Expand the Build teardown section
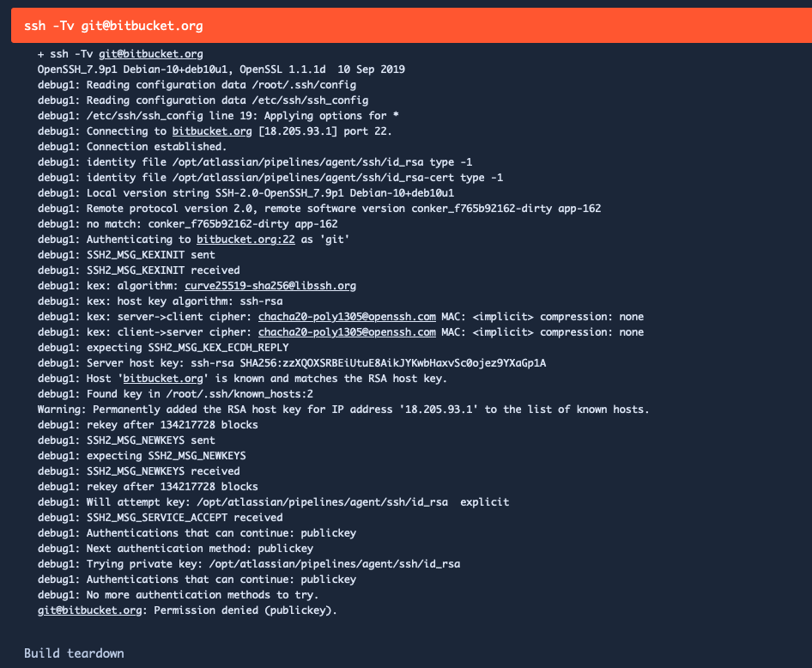The height and width of the screenshot is (668, 812). 74,653
